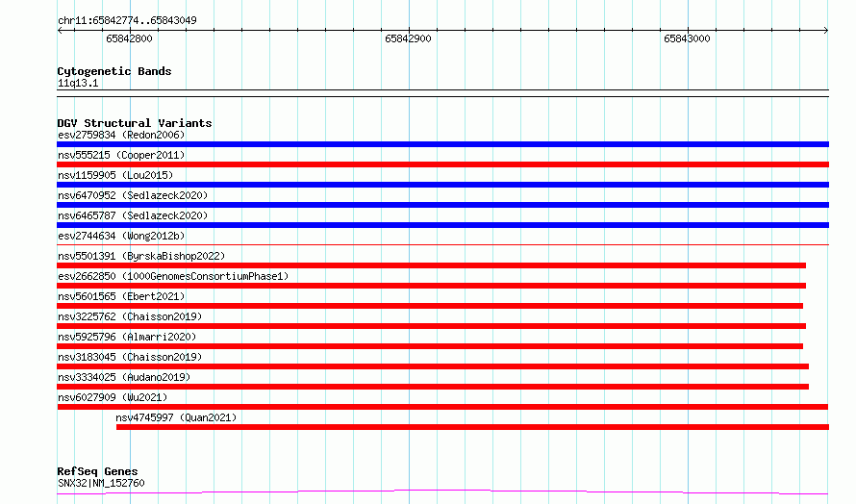Select the red bar under nsv6027909

pos(442,407)
